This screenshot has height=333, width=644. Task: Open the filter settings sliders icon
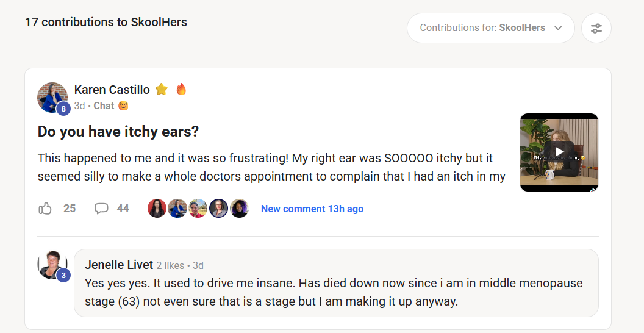click(596, 28)
